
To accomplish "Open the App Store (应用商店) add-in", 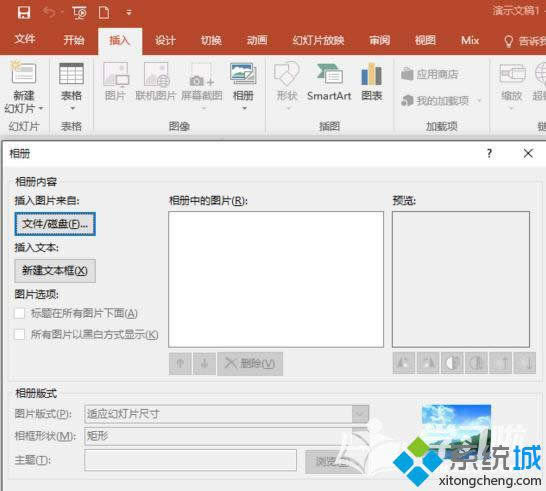I will 430,74.
